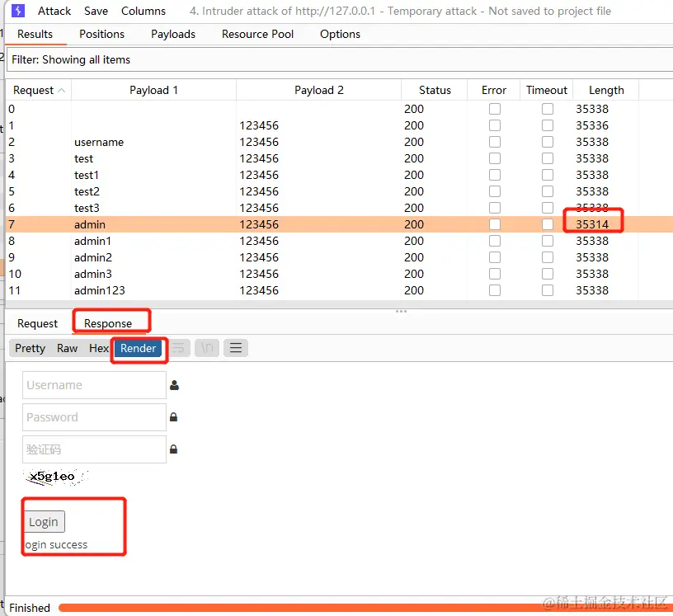Toggle Timeout checkbox in admin123 row
The image size is (673, 616).
pyautogui.click(x=548, y=290)
